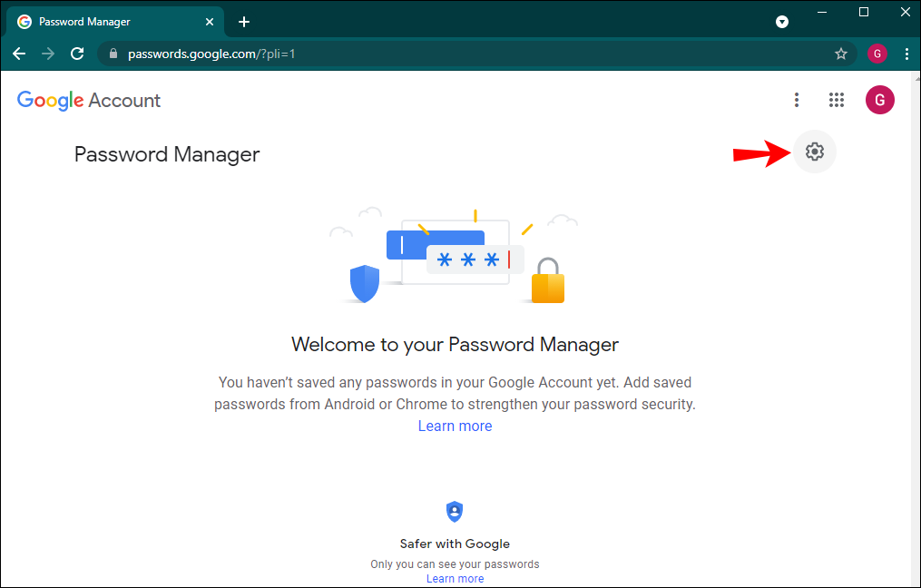Open a new browser tab
921x588 pixels.
coord(244,22)
